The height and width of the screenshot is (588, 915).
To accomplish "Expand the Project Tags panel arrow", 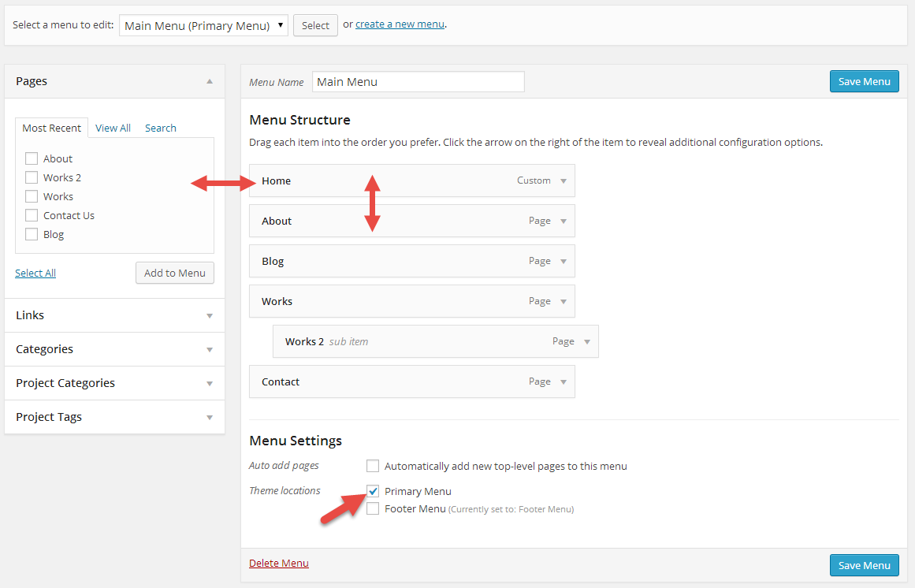I will click(210, 418).
